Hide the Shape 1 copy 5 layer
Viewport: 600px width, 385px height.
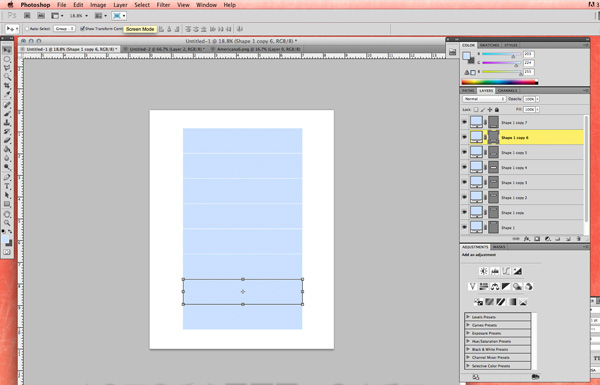(465, 152)
